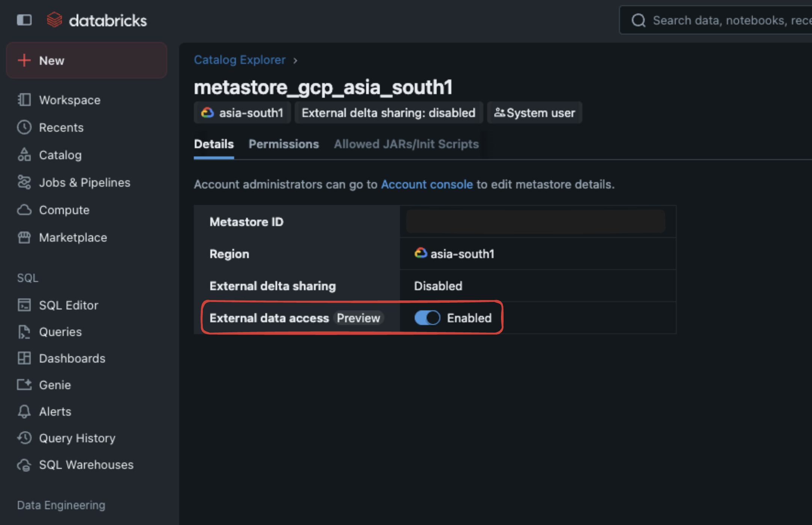
Task: Open the Compute page via cloud icon
Action: 24,210
